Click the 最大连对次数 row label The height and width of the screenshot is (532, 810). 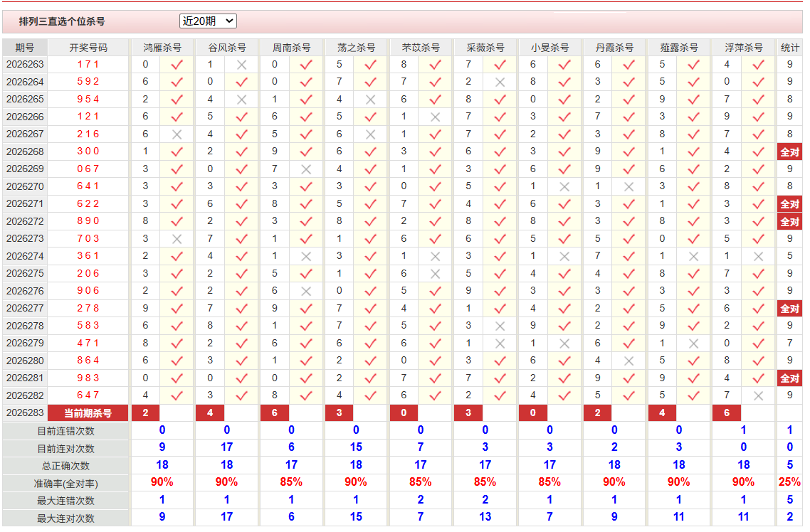point(65,518)
